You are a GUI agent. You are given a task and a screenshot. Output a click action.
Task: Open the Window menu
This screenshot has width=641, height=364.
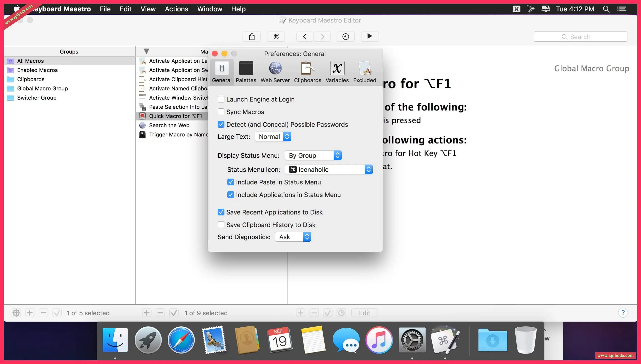210,9
